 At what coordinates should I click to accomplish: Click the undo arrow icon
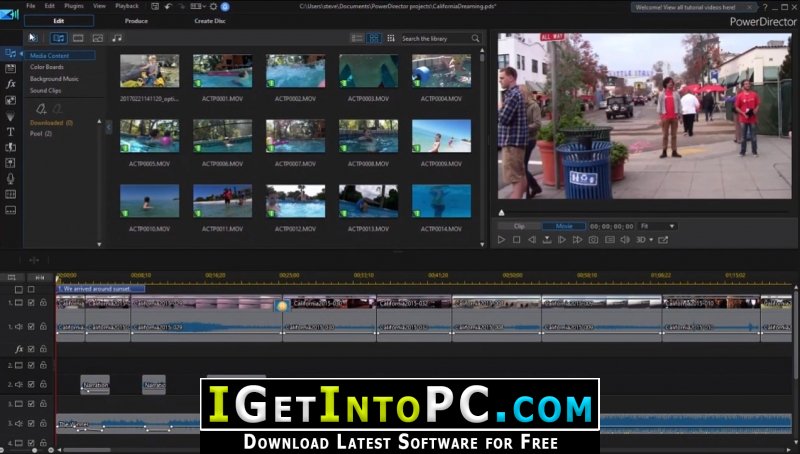coord(168,6)
